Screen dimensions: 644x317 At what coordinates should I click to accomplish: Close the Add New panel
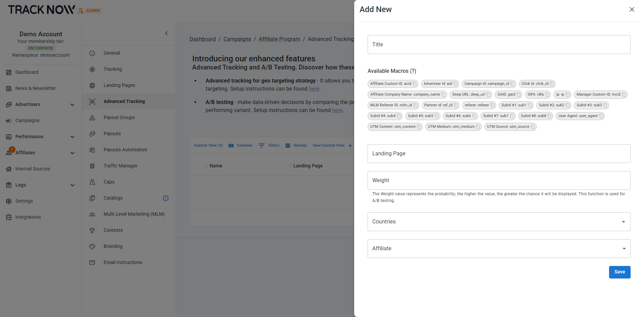click(632, 9)
